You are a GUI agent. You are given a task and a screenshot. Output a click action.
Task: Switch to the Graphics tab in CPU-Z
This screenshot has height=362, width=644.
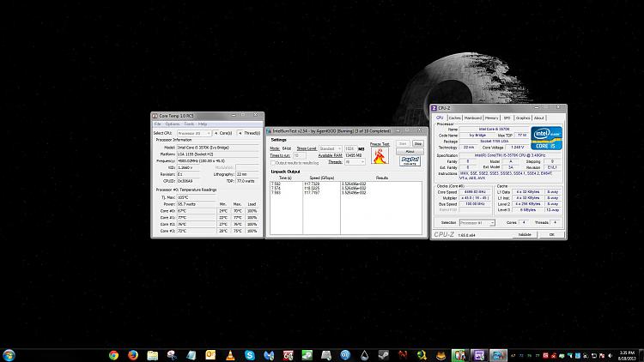click(x=523, y=118)
